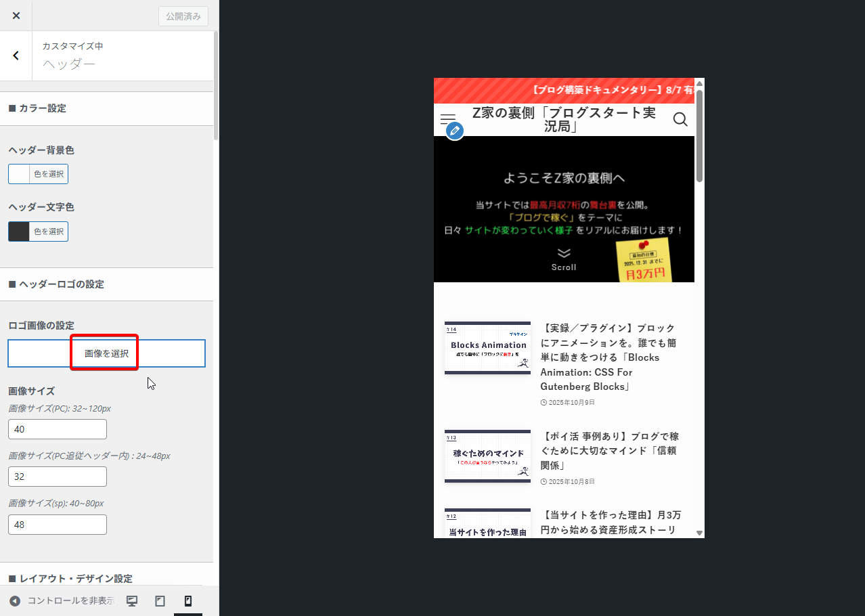
Task: Click the sticky header size field showing 32
Action: pos(58,477)
